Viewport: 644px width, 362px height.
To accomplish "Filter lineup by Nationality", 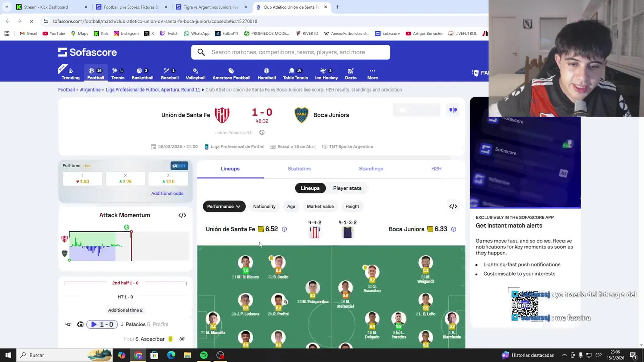I will coord(264,206).
